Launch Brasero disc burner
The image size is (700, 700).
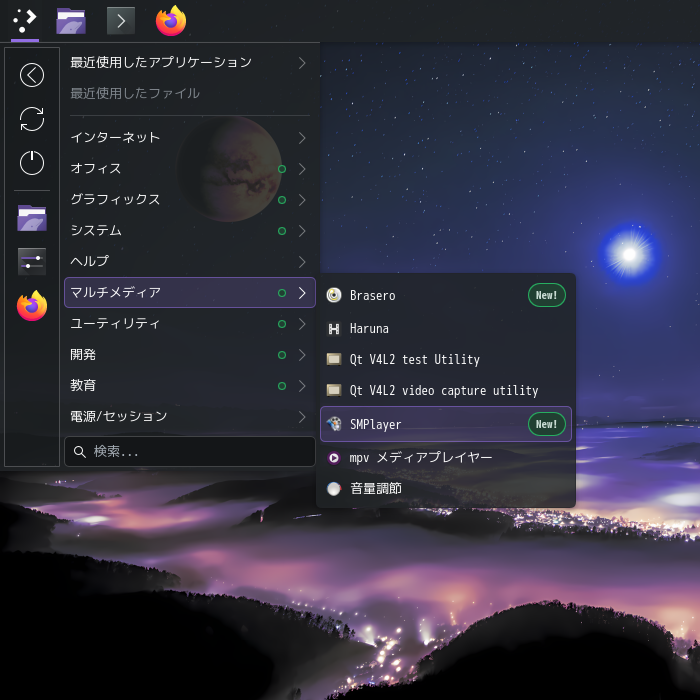(446, 296)
